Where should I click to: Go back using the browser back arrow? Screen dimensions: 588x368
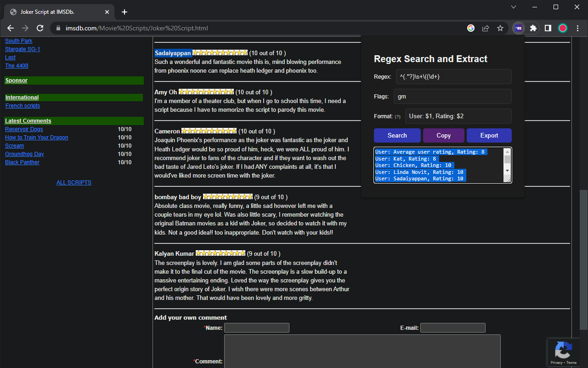tap(11, 28)
